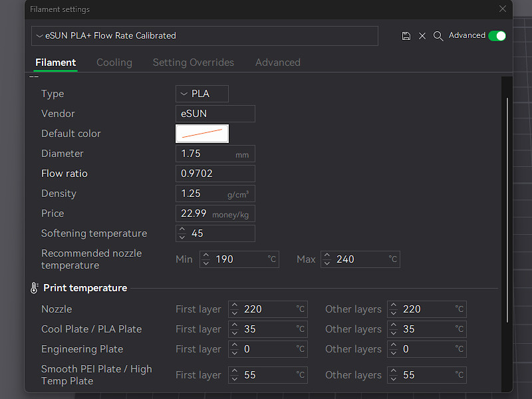
Task: Click Nozzle Other layers value 220
Action: tap(412, 309)
